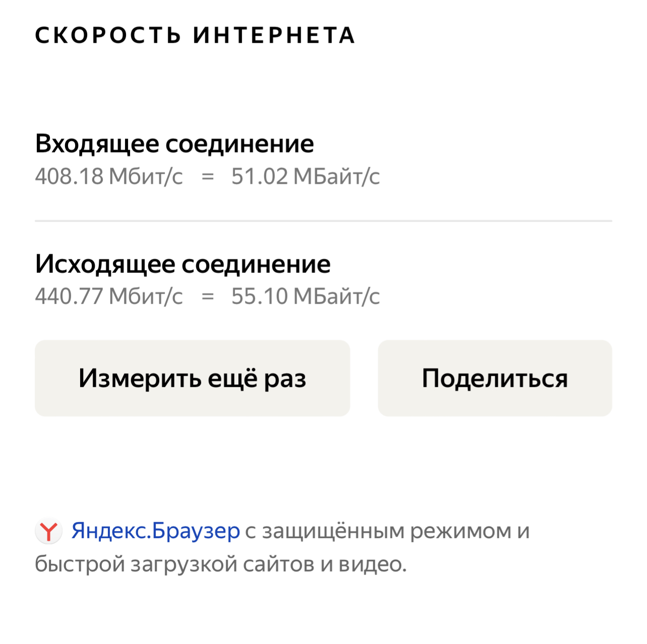Click the word "СКОРОСТЬ" in the heading
The image size is (647, 644).
[x=108, y=36]
